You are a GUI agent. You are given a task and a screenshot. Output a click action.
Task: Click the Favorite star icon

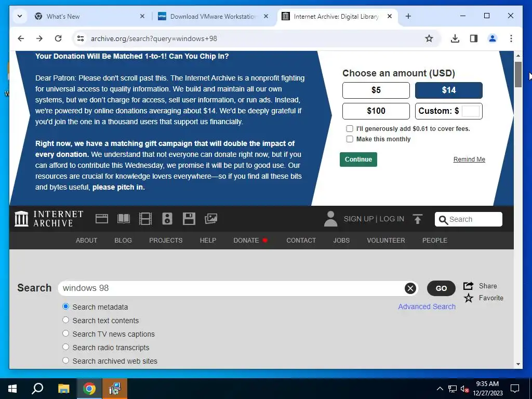(x=469, y=298)
